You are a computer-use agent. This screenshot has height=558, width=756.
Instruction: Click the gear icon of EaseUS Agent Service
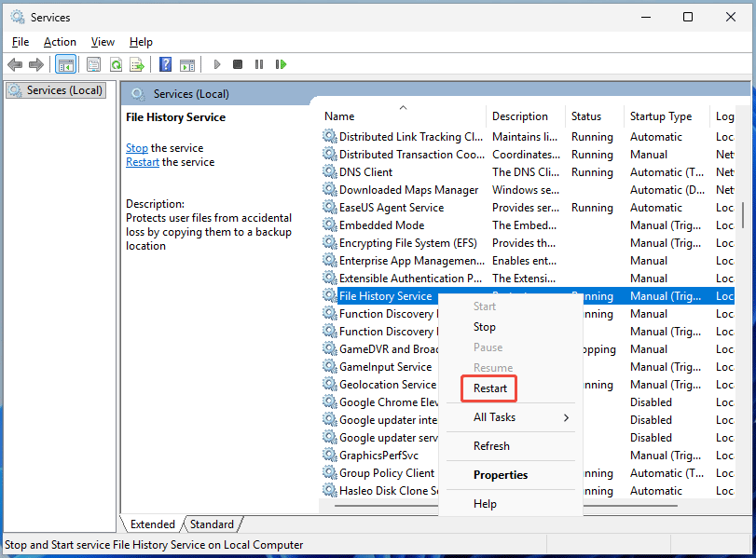pos(330,207)
